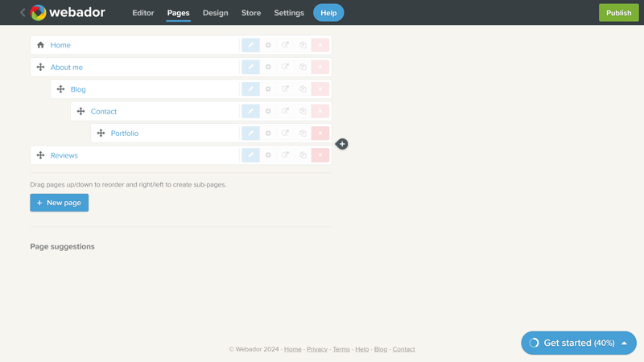Expand the Get started (40%) panel
The width and height of the screenshot is (644, 362).
579,343
